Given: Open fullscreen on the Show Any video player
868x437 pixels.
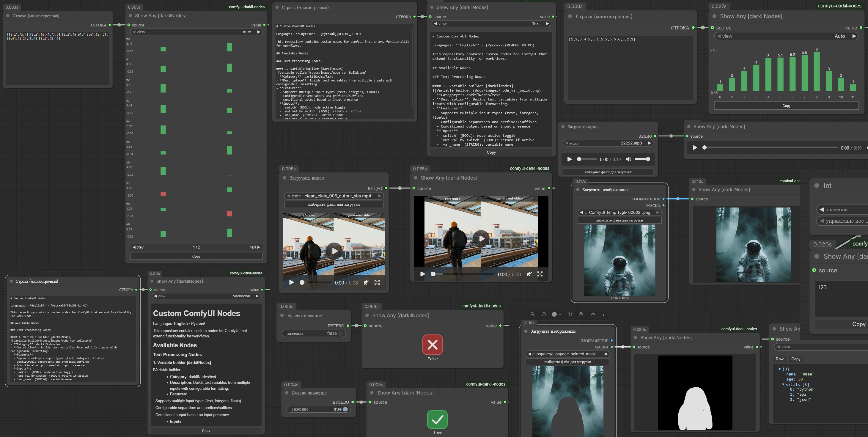Looking at the screenshot, I should pos(540,274).
